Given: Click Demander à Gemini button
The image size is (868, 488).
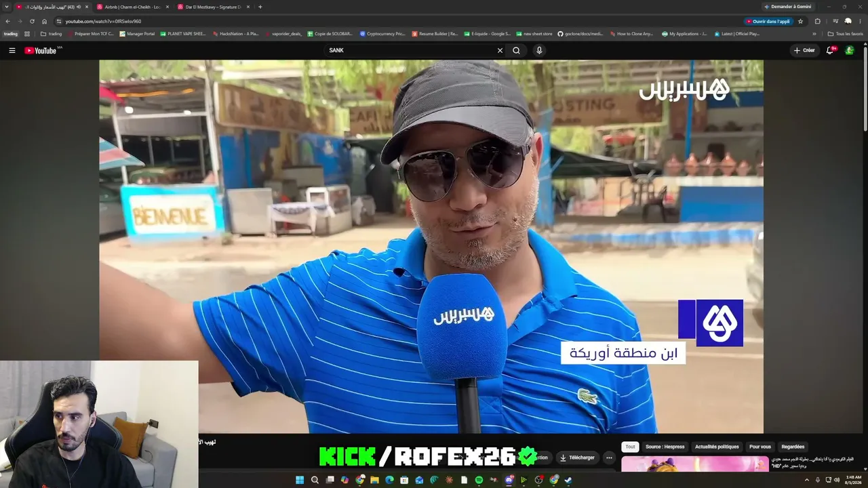Looking at the screenshot, I should tap(787, 6).
